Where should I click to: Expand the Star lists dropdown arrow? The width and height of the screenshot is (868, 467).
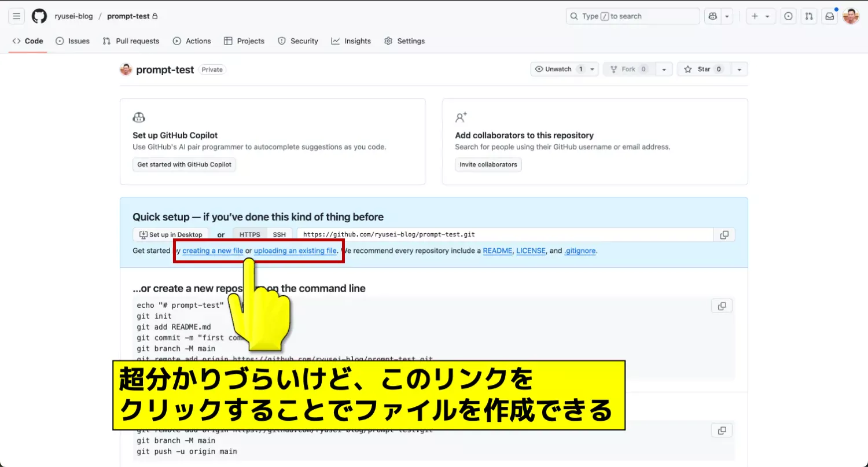(739, 69)
